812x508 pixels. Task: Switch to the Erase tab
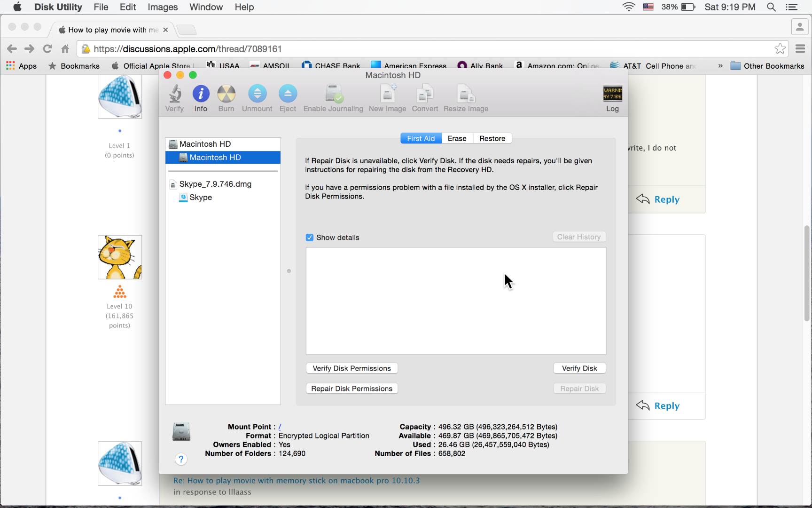[x=456, y=138]
